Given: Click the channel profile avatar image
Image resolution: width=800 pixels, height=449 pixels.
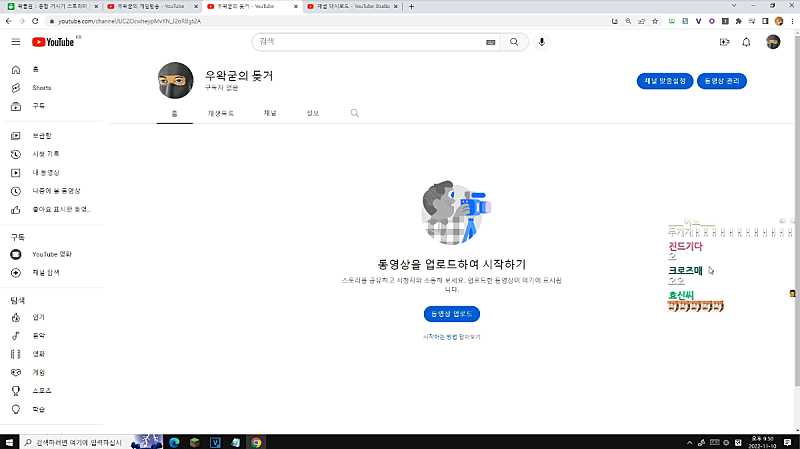Looking at the screenshot, I should click(176, 81).
